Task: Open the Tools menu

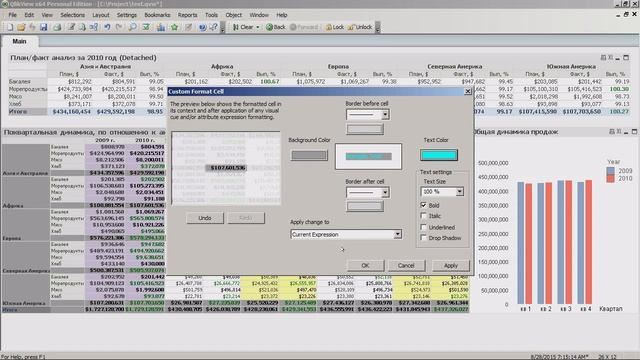Action: point(211,15)
